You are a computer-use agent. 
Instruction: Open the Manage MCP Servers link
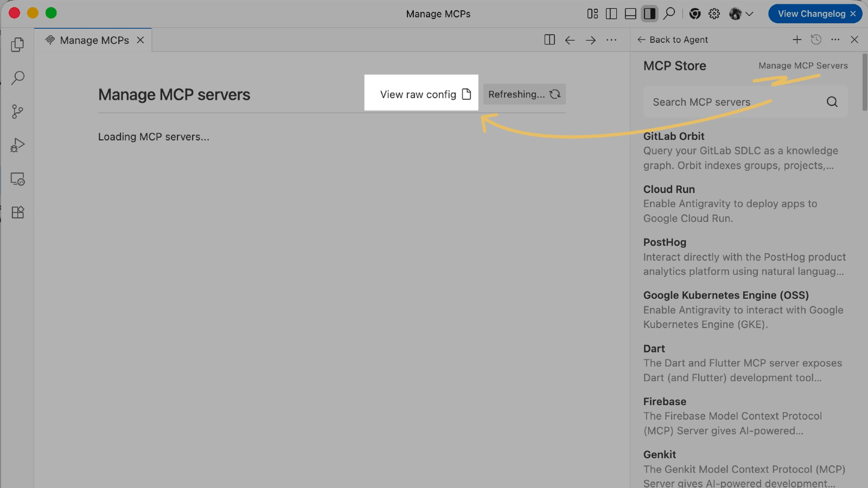[x=803, y=66]
